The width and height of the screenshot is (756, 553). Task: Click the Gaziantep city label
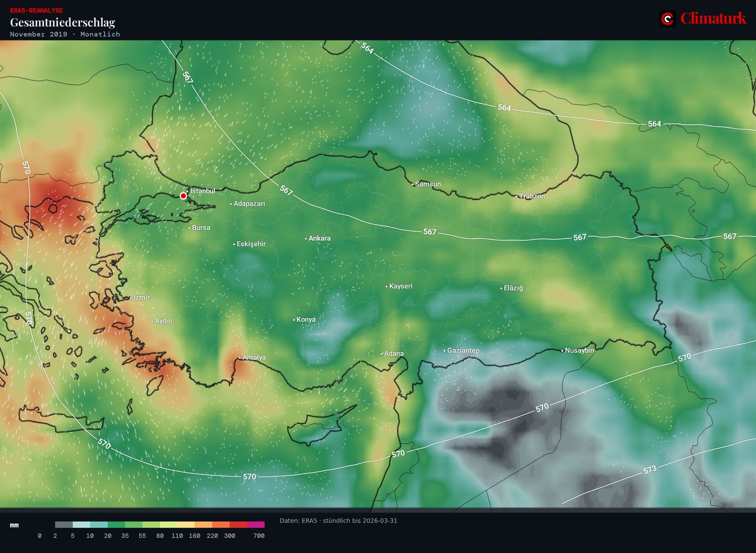(463, 350)
